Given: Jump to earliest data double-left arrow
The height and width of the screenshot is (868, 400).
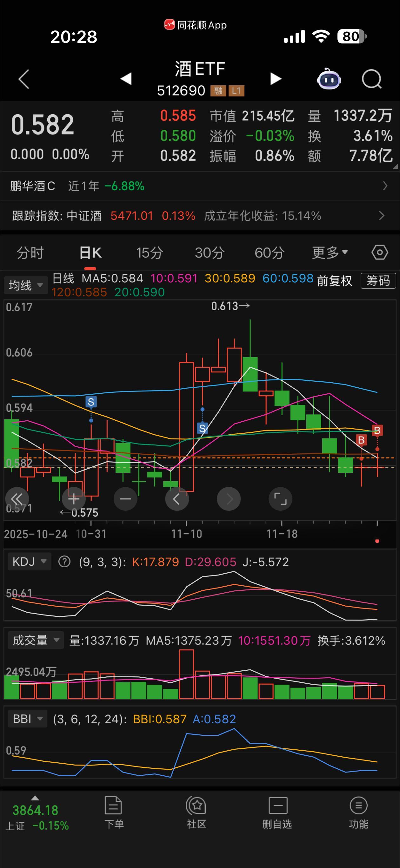Looking at the screenshot, I should (17, 499).
